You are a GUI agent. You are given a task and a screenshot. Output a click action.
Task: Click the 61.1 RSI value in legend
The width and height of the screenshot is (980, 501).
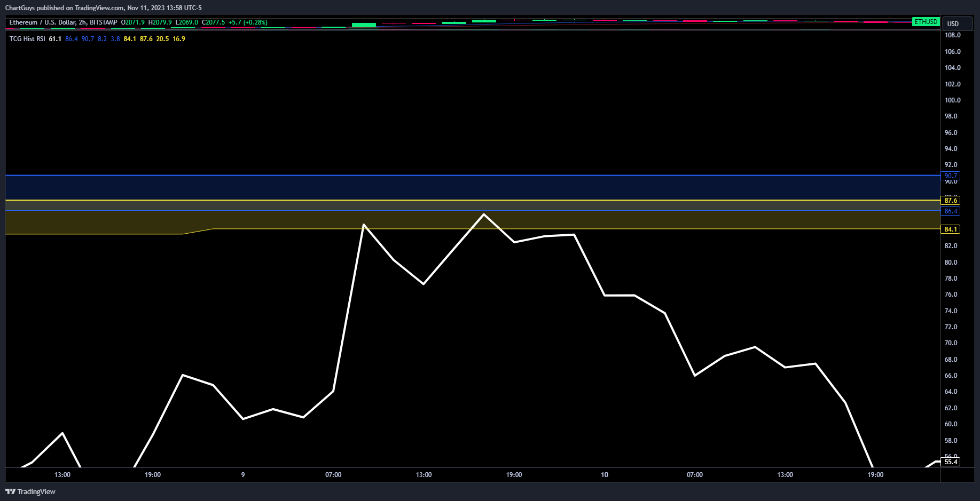(x=55, y=39)
